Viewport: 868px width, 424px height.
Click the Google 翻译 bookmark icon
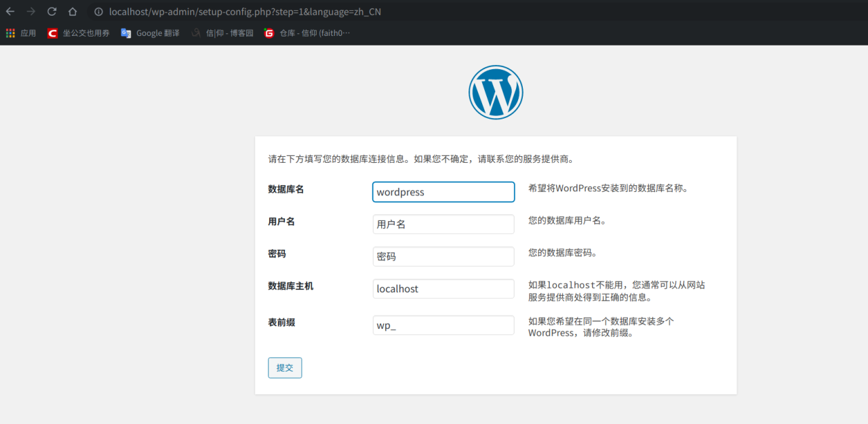125,33
